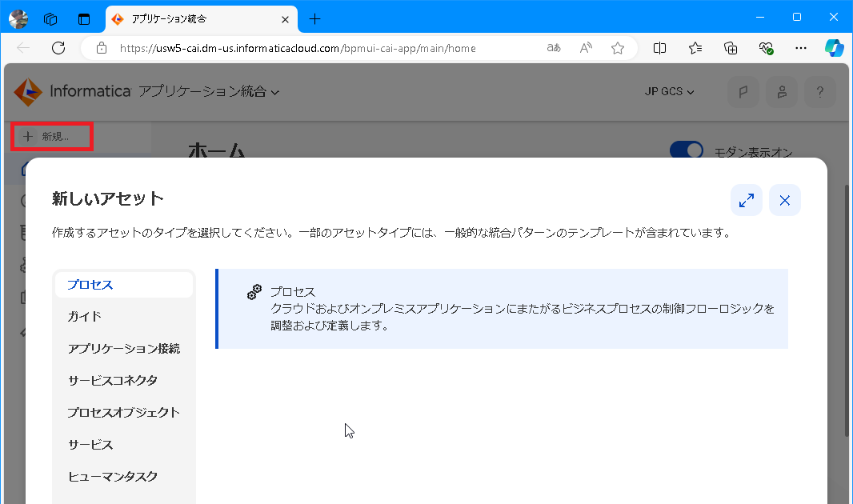The width and height of the screenshot is (853, 504).
Task: Open the Collections icon
Action: click(x=731, y=48)
